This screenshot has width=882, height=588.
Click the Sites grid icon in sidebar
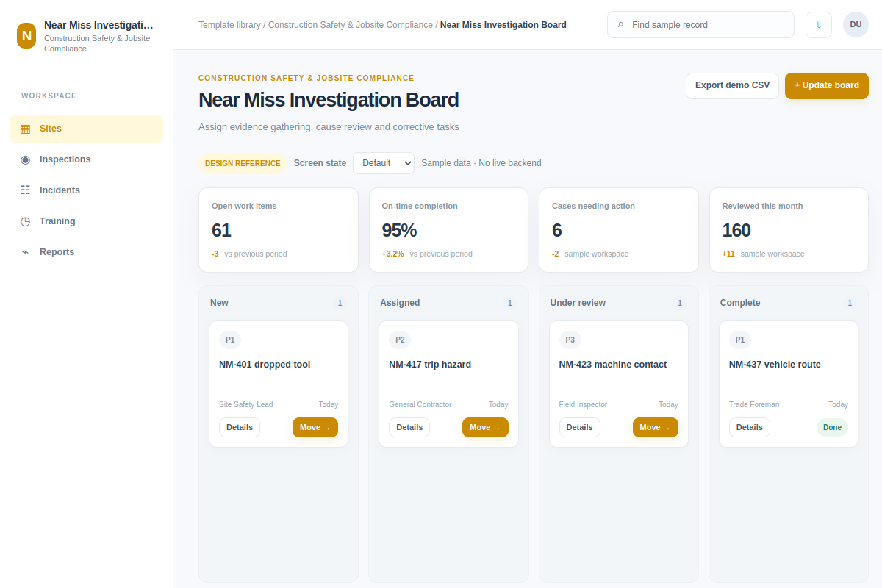point(26,129)
